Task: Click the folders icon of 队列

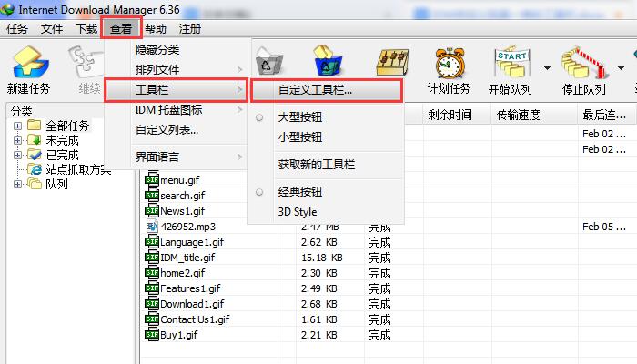Action: click(35, 184)
